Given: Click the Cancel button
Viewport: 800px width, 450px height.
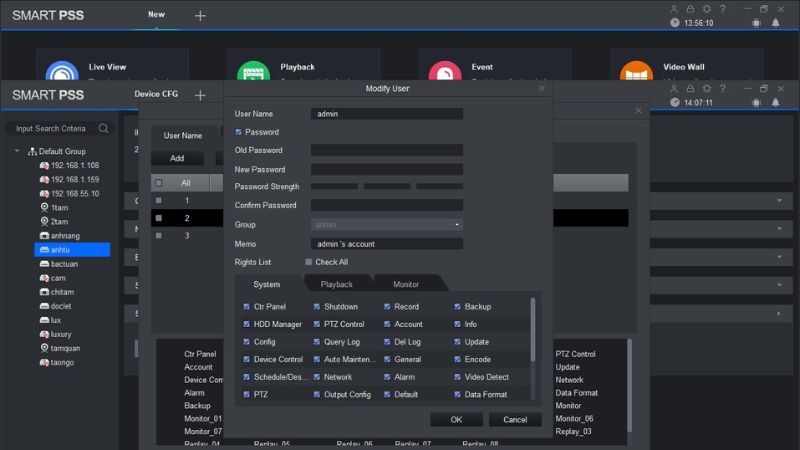Looking at the screenshot, I should click(x=515, y=420).
